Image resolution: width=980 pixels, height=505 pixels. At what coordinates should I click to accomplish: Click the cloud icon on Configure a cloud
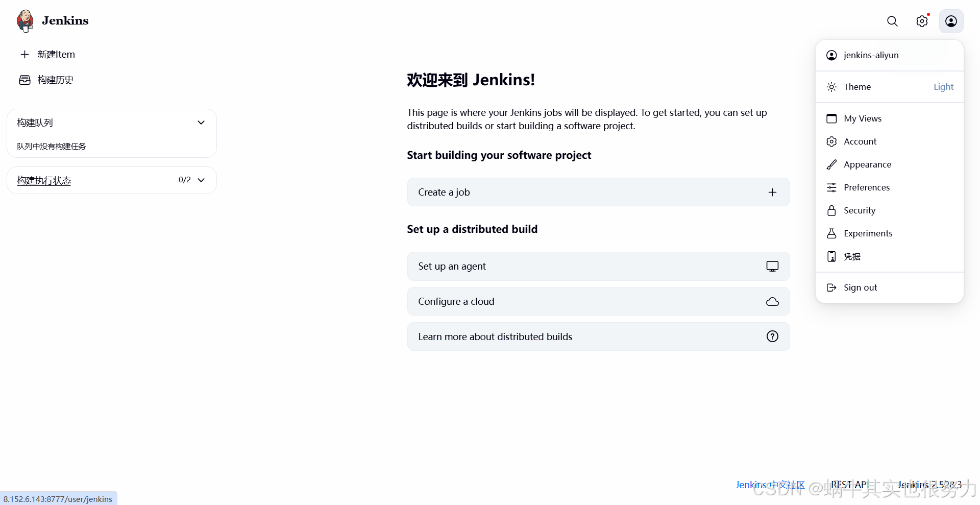coord(772,301)
